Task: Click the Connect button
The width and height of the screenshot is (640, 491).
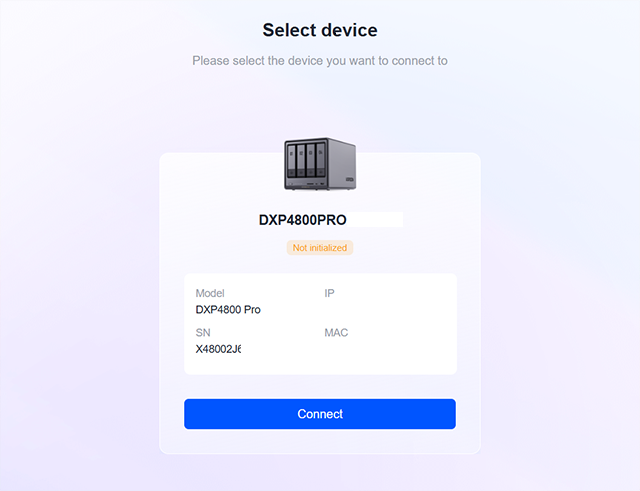Action: [319, 414]
